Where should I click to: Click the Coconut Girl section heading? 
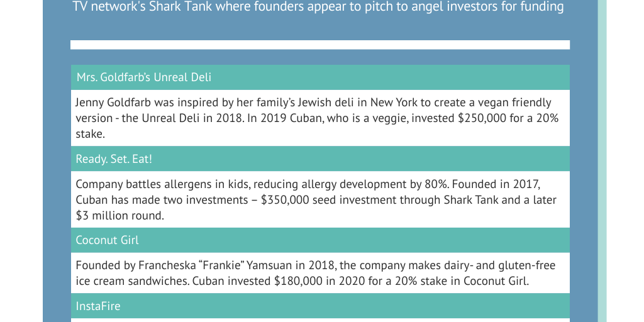(x=107, y=240)
